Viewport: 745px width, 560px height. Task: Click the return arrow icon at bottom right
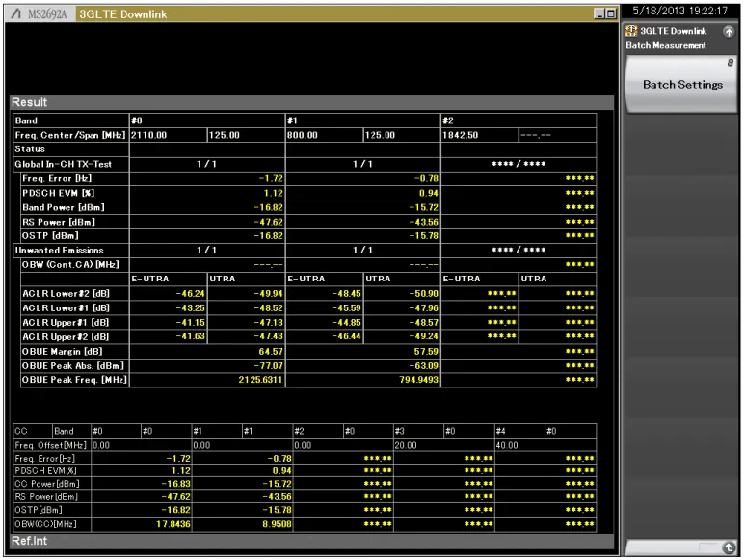point(729,547)
